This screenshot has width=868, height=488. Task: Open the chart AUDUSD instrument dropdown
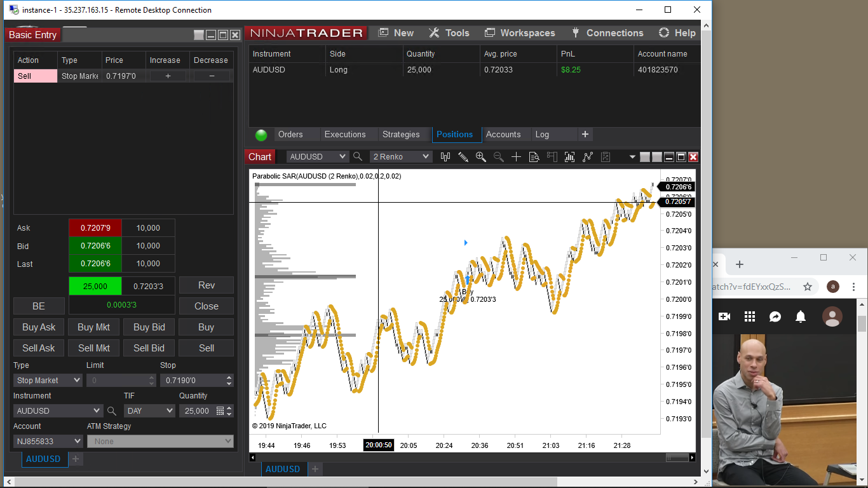[x=317, y=157]
